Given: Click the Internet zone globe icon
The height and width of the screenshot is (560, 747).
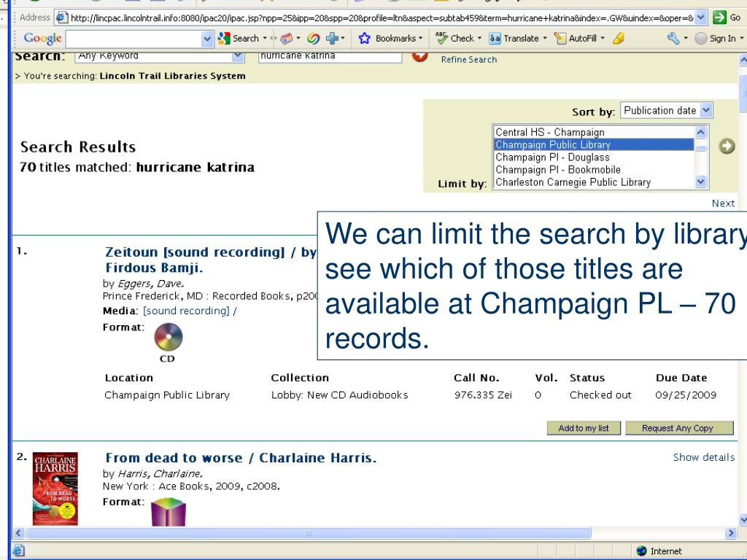Looking at the screenshot, I should pyautogui.click(x=642, y=551).
